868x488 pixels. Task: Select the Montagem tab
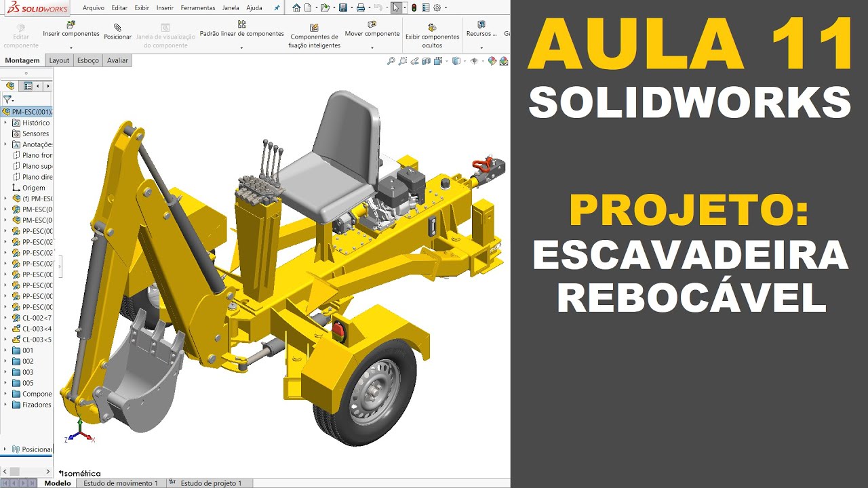pyautogui.click(x=22, y=60)
